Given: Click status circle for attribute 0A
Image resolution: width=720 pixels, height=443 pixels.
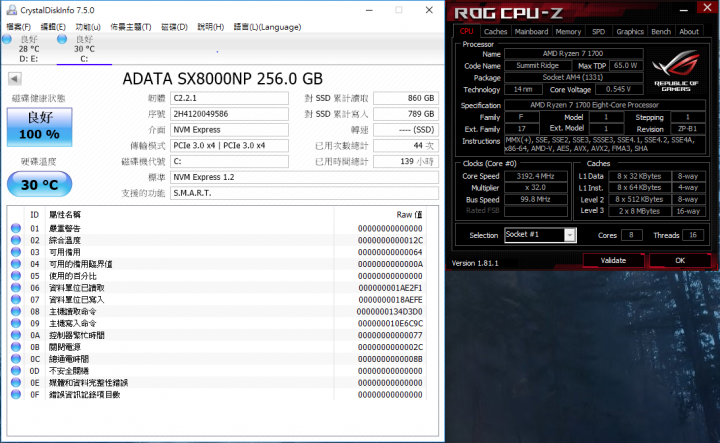Looking at the screenshot, I should [x=16, y=335].
